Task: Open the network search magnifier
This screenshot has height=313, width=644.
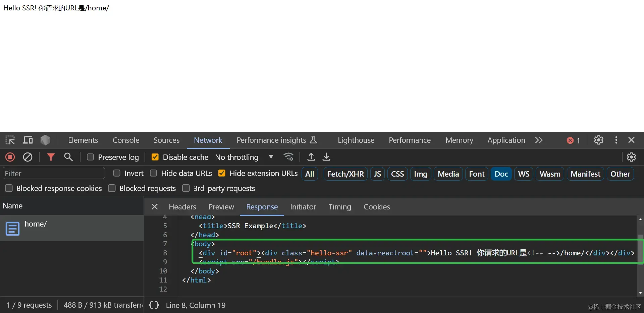Action: click(68, 157)
